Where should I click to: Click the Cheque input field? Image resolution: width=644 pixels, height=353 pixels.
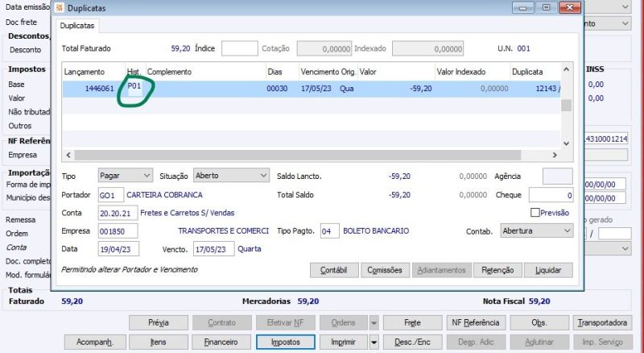[551, 195]
